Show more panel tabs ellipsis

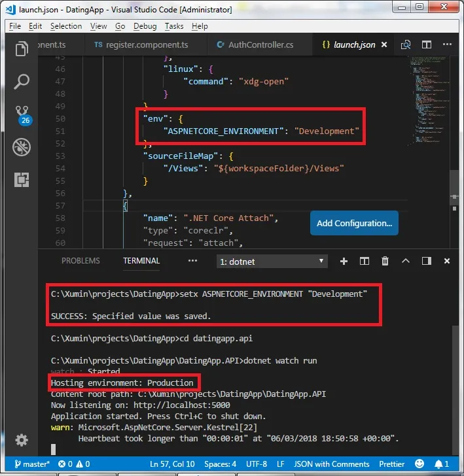[x=192, y=261]
